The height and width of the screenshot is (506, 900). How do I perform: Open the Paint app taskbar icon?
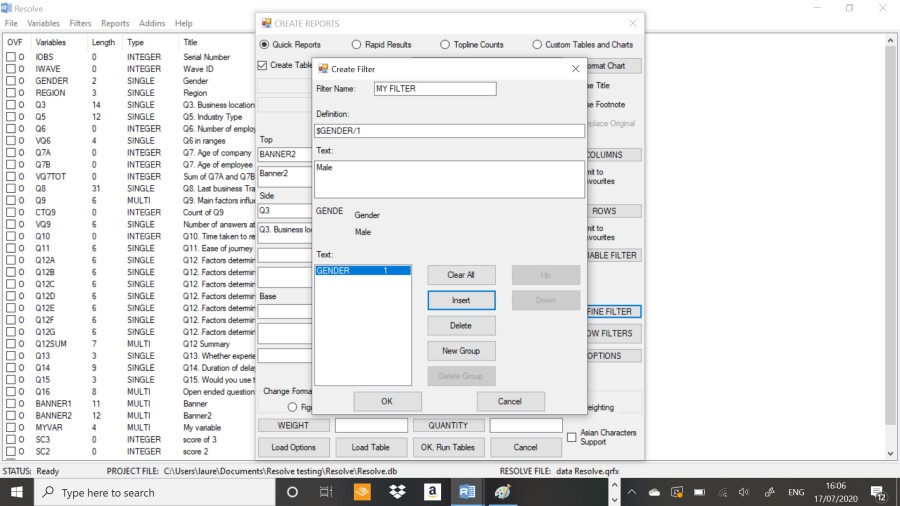click(502, 492)
